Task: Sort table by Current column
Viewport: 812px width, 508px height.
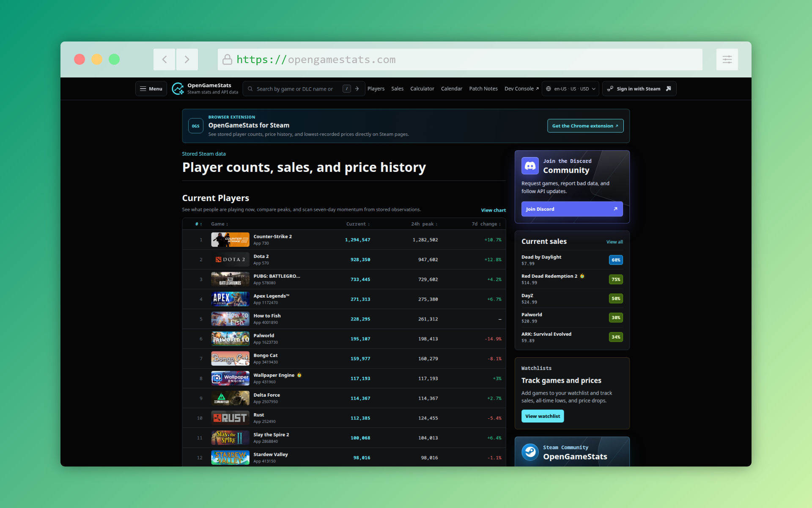Action: 358,224
